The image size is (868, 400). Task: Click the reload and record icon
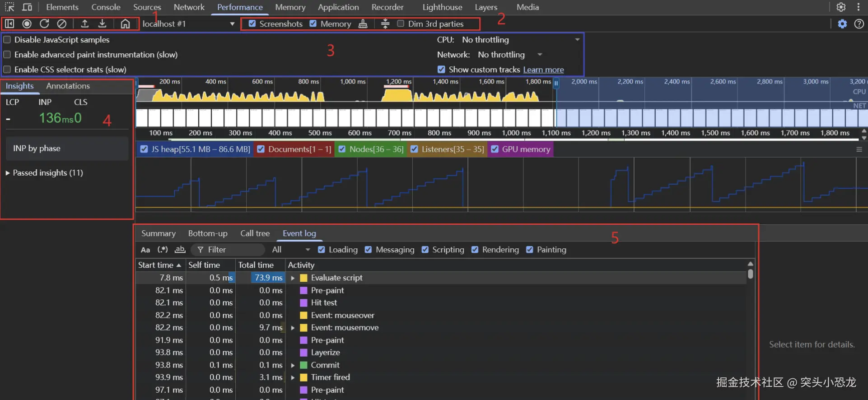(44, 24)
